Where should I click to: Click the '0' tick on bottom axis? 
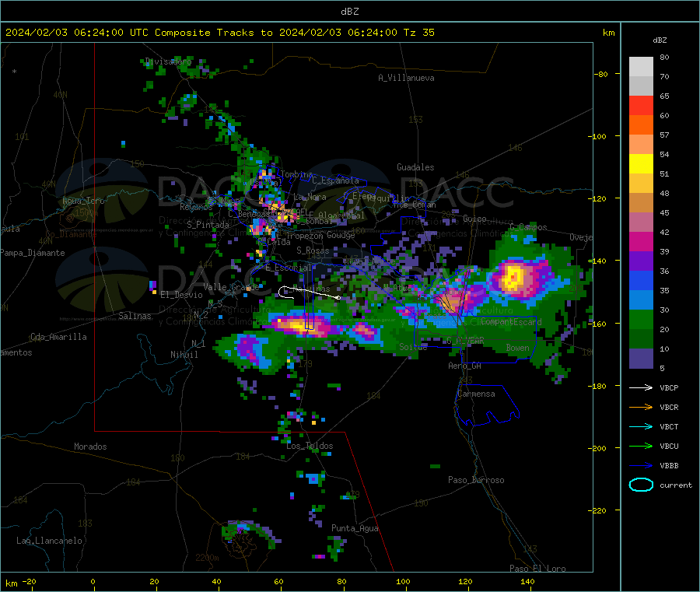pos(93,581)
